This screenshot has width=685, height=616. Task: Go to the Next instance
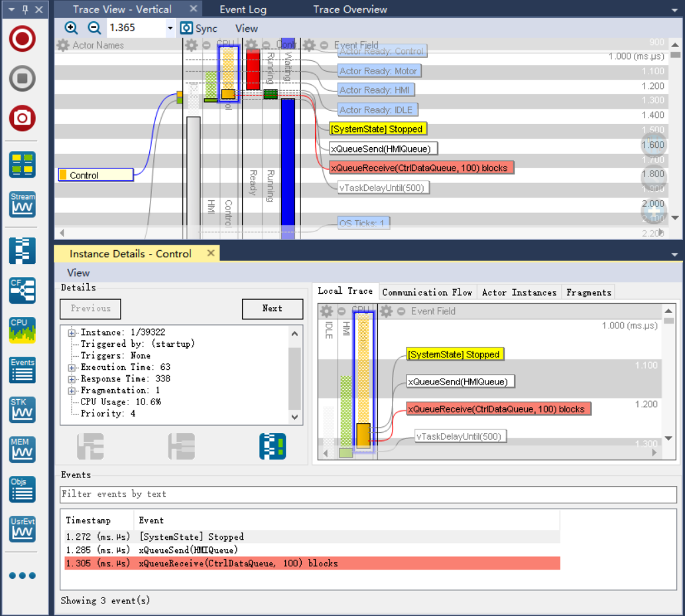[273, 308]
